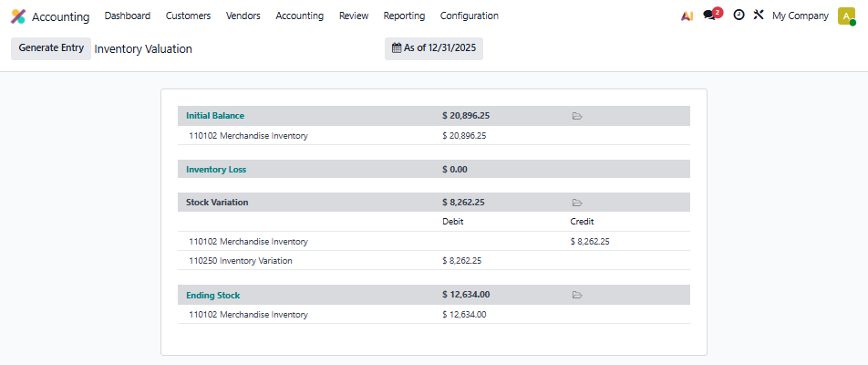
Task: Click the Ending Stock heading link
Action: tap(212, 296)
